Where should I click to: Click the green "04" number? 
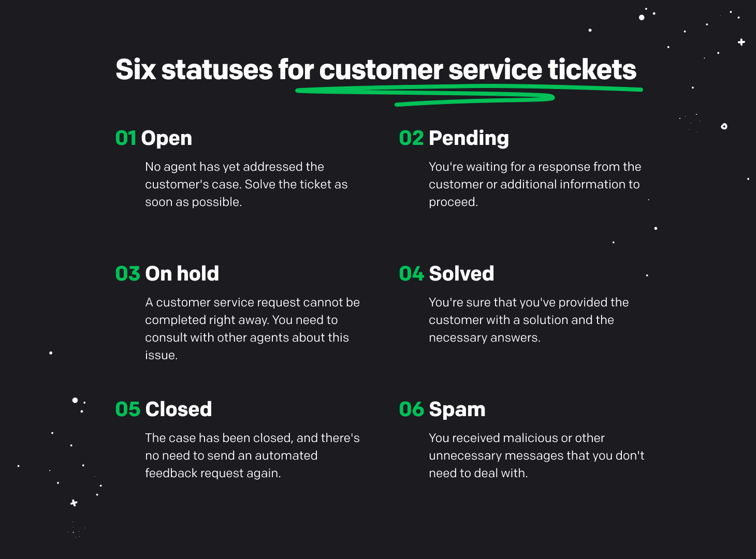click(411, 274)
